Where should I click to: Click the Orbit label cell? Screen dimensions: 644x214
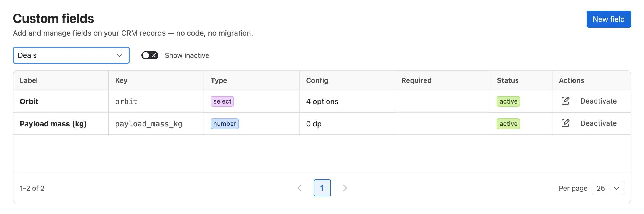click(61, 101)
